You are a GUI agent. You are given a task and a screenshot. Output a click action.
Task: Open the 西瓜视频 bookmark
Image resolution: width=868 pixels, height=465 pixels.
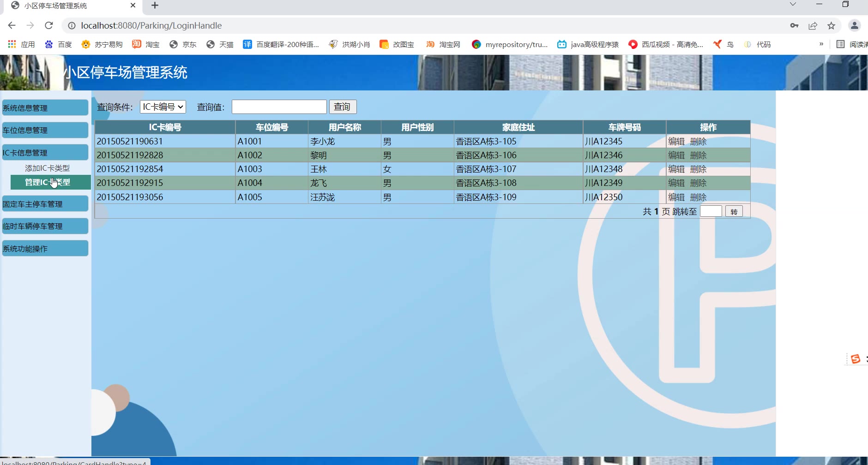coord(666,44)
